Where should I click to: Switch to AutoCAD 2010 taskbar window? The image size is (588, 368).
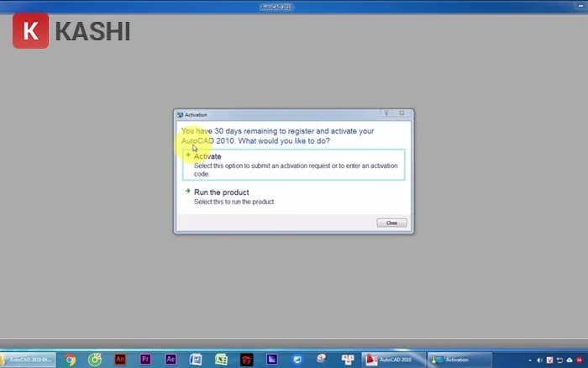[x=393, y=360]
